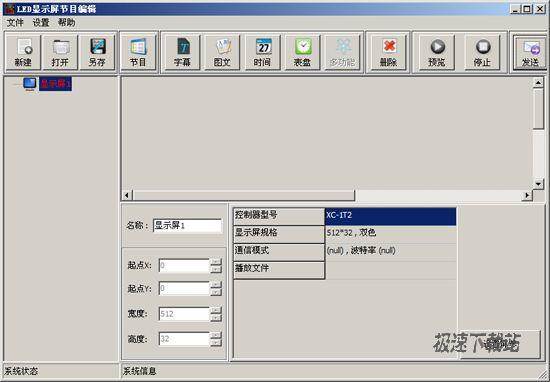The image size is (550, 382).
Task: Click the 通信模式 row header
Action: (x=279, y=252)
